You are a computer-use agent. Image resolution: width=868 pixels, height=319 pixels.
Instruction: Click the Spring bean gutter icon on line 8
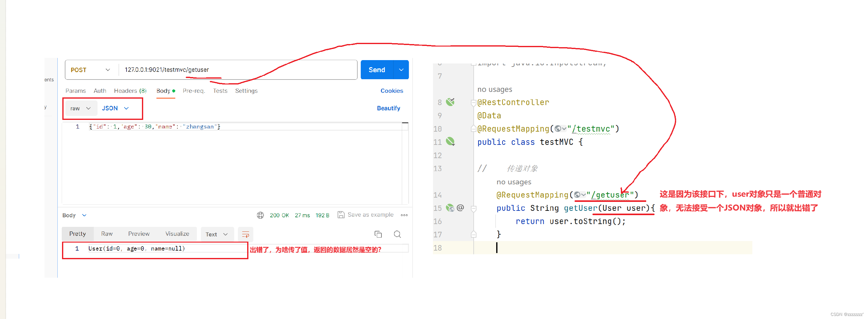click(x=450, y=102)
